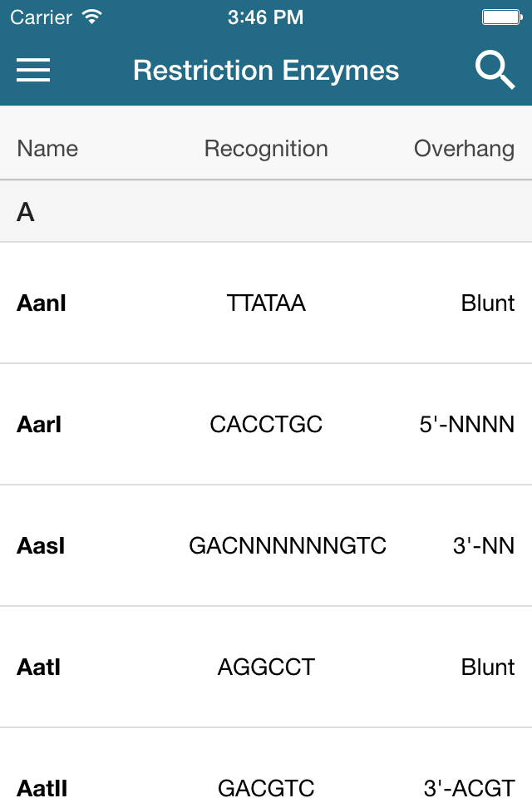The height and width of the screenshot is (798, 532).
Task: Select the AatII enzyme row
Action: click(266, 763)
